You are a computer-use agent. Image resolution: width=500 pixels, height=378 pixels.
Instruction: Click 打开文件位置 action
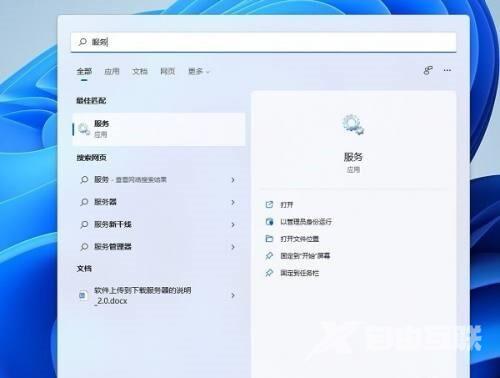tap(300, 239)
